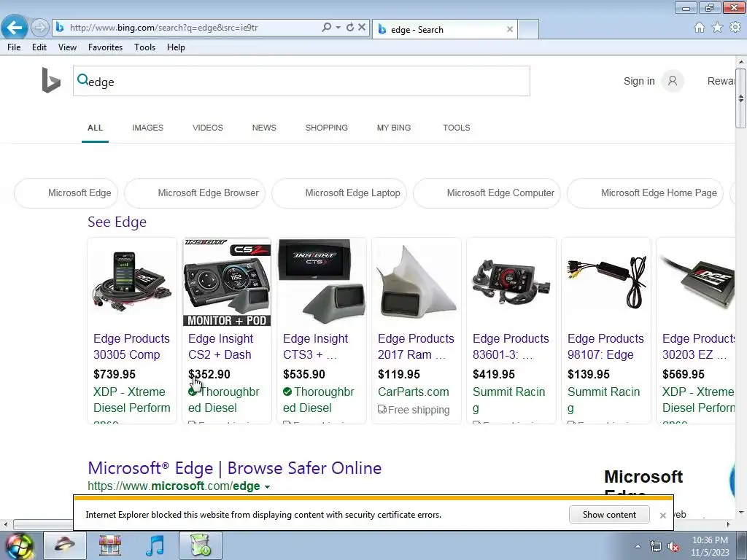Screen dimensions: 747x560
Task: Click the Windows Start orb
Action: 18,545
